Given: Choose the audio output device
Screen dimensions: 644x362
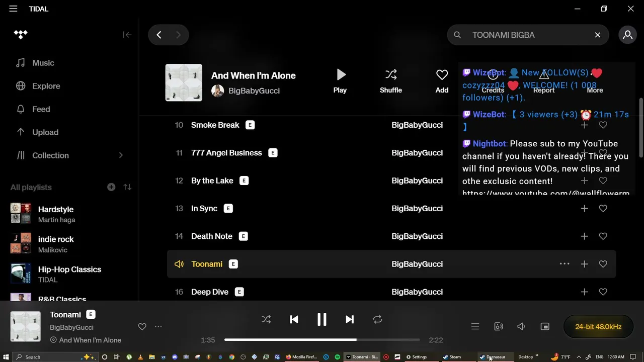Looking at the screenshot, I should [x=499, y=326].
